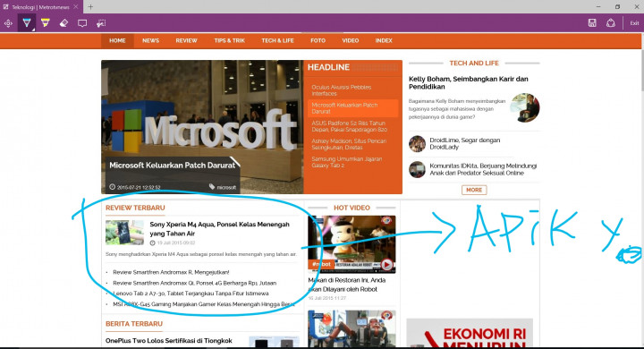
Task: Open the FOTO menu item
Action: [x=318, y=40]
